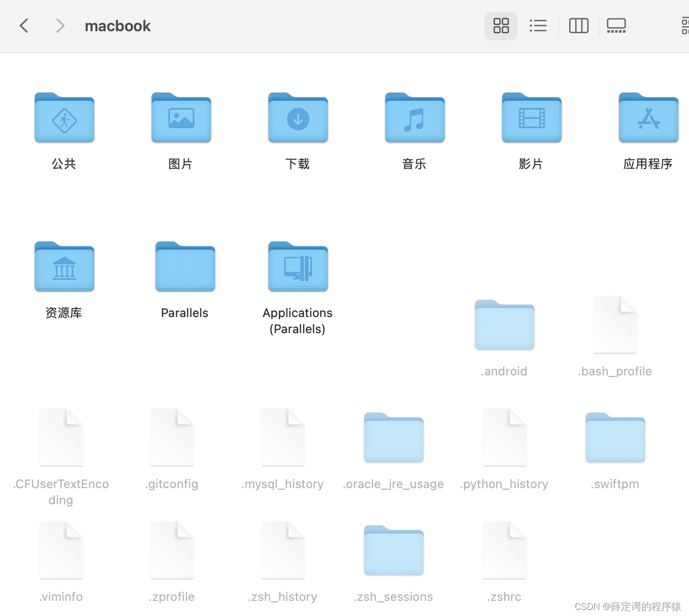Click the .zshrc name label
Viewport: 689px width, 616px height.
point(504,597)
